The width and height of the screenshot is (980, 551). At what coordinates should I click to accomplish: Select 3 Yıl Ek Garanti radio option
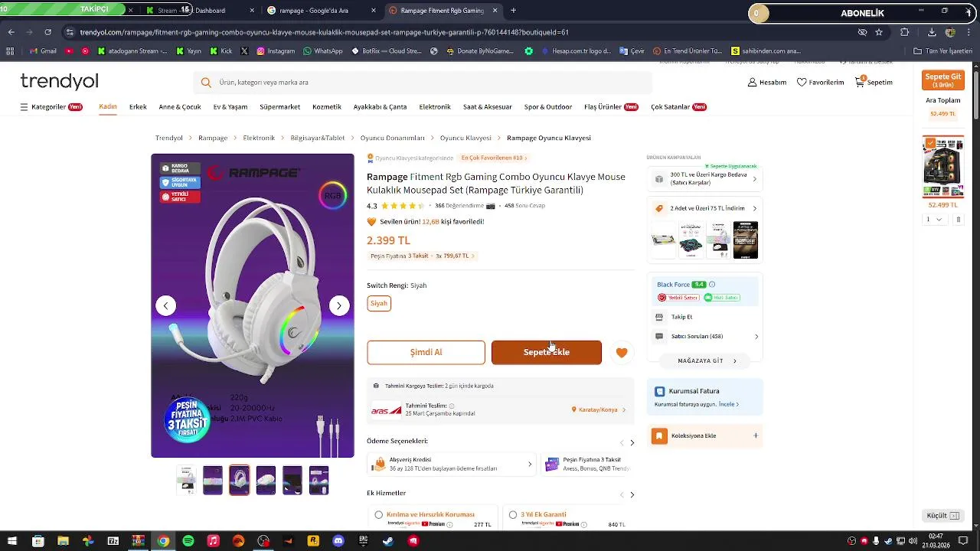pyautogui.click(x=513, y=515)
